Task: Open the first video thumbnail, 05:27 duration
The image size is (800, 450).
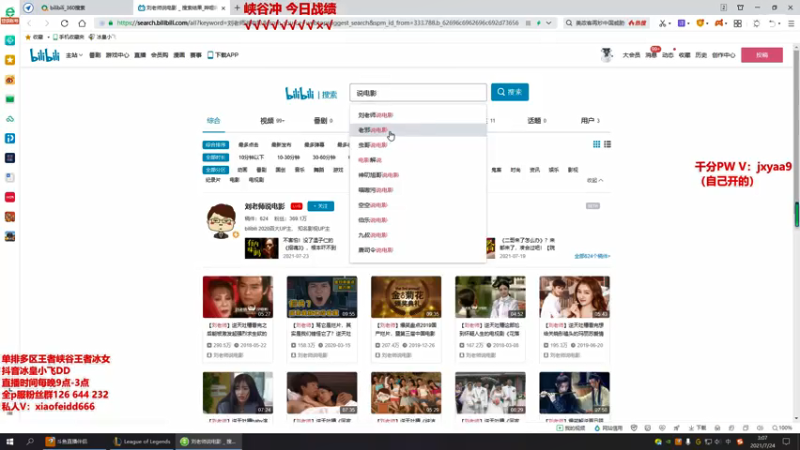Action: 238,297
